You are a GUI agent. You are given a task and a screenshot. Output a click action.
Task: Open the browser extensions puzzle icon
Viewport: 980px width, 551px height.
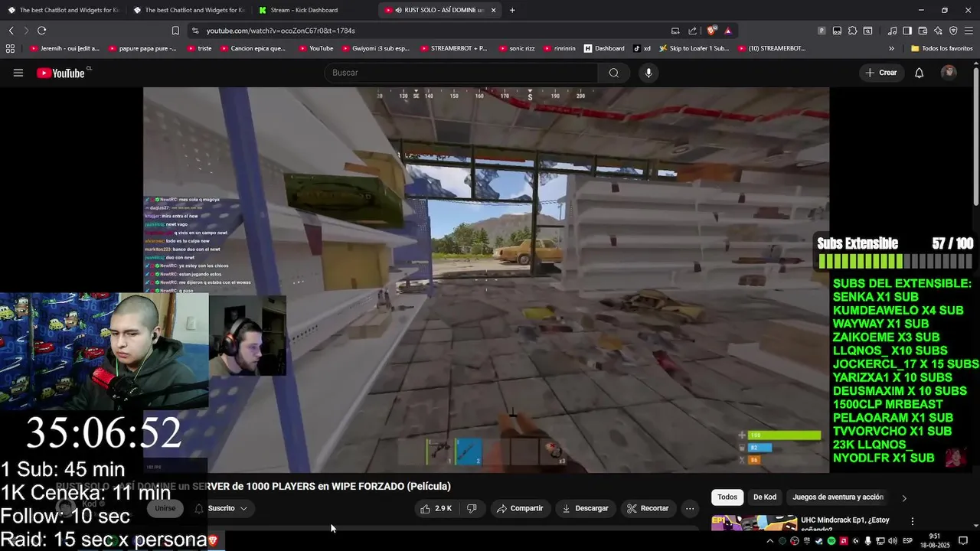[852, 31]
